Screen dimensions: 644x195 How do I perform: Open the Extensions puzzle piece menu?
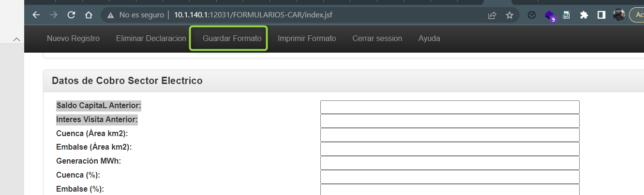pos(584,15)
